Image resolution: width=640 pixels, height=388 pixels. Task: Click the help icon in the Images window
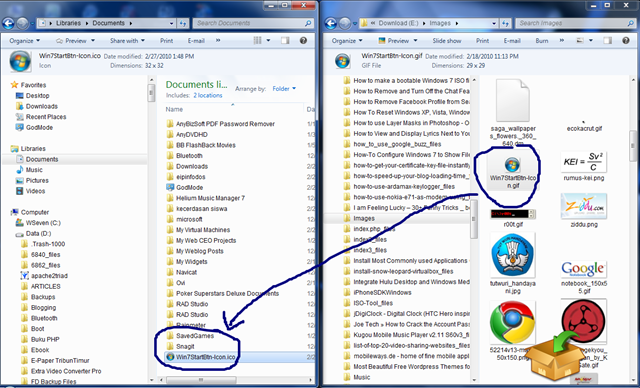[626, 40]
